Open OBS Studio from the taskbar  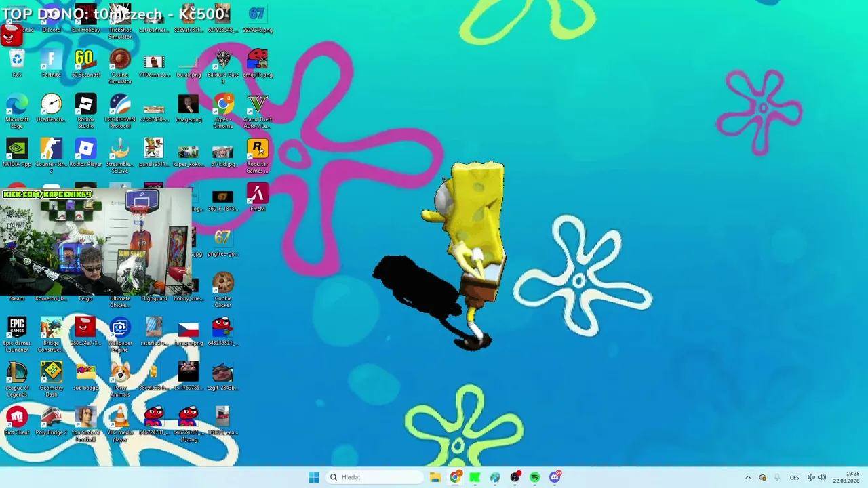[515, 477]
